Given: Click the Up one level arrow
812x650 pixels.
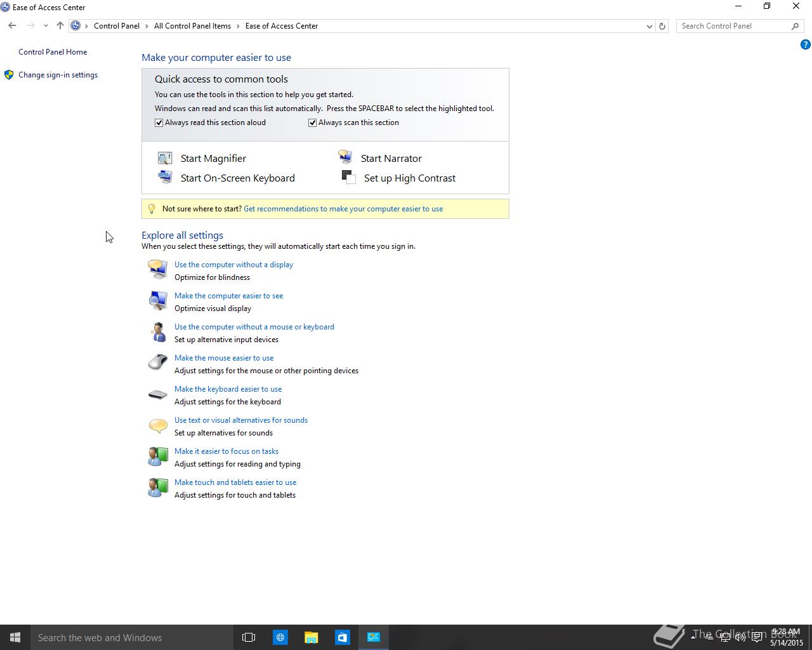Looking at the screenshot, I should [x=60, y=26].
